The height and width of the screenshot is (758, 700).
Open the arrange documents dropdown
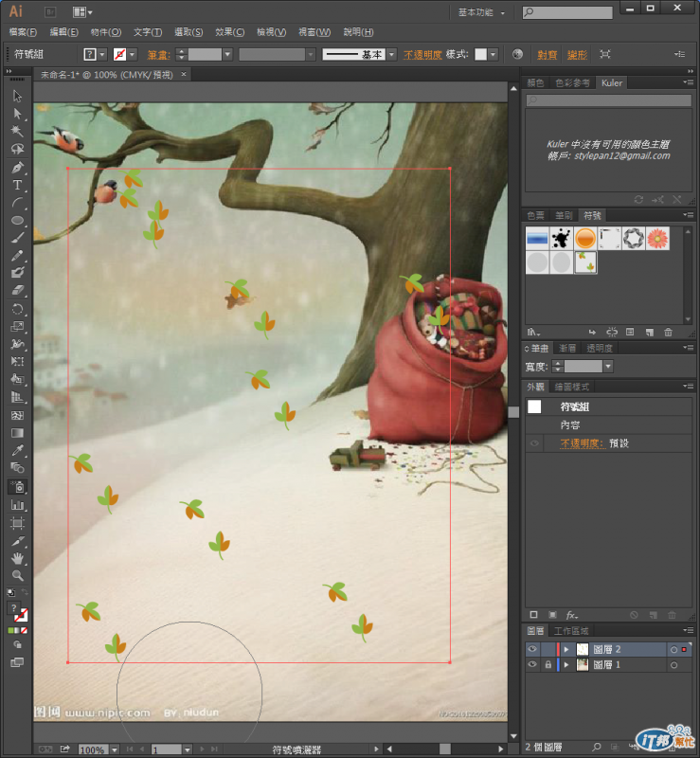pos(82,12)
